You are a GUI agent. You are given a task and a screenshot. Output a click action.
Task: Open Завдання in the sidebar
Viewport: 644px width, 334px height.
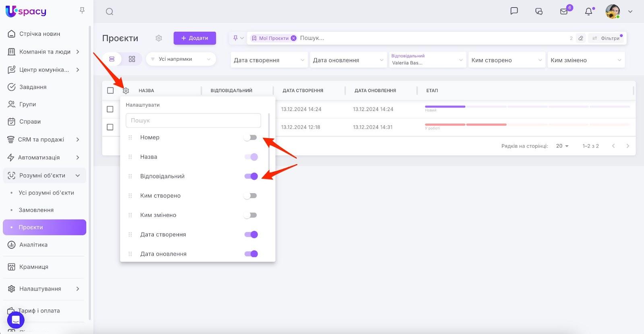(33, 87)
